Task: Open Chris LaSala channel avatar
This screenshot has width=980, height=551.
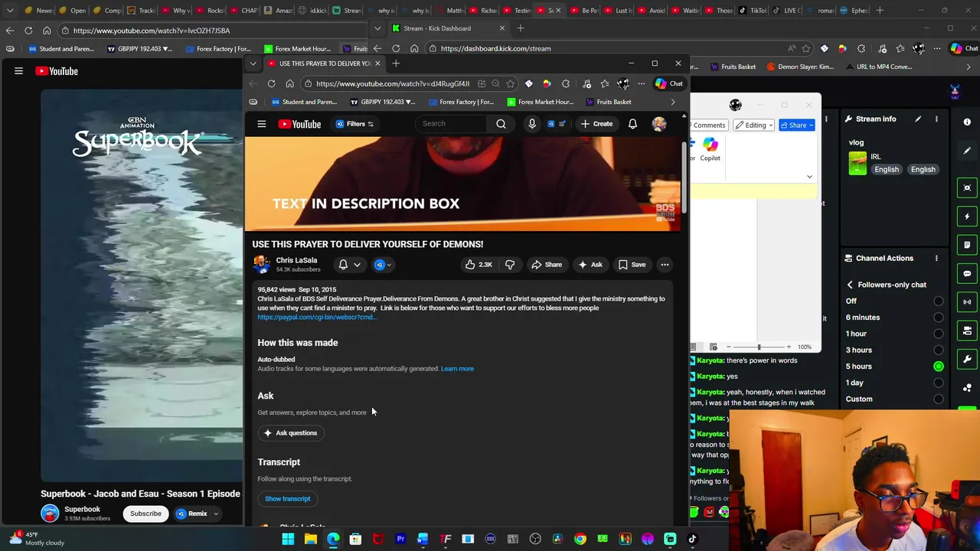Action: 262,265
